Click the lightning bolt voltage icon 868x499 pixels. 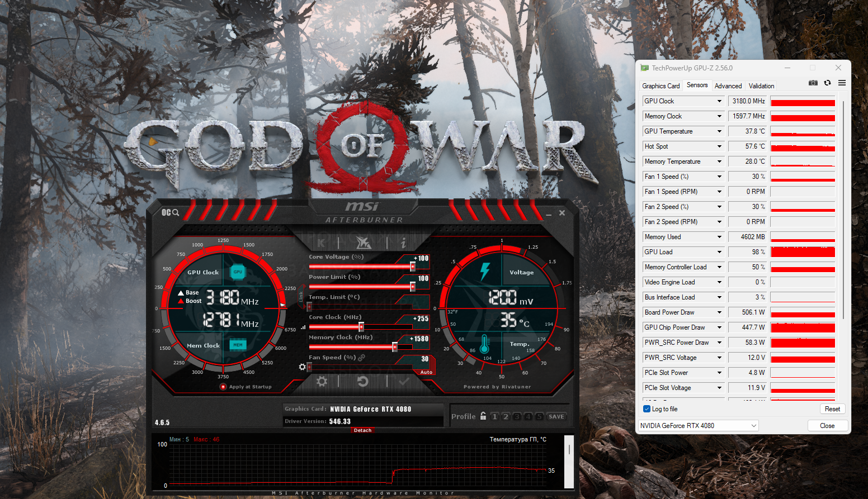(x=485, y=272)
